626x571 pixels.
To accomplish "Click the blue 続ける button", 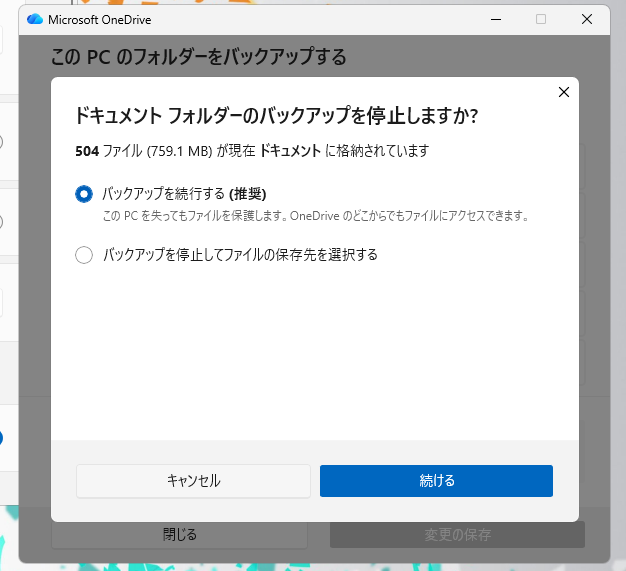I will pos(436,481).
